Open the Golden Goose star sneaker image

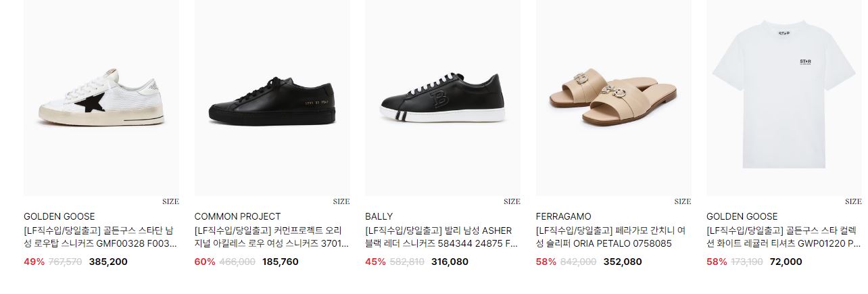point(101,98)
